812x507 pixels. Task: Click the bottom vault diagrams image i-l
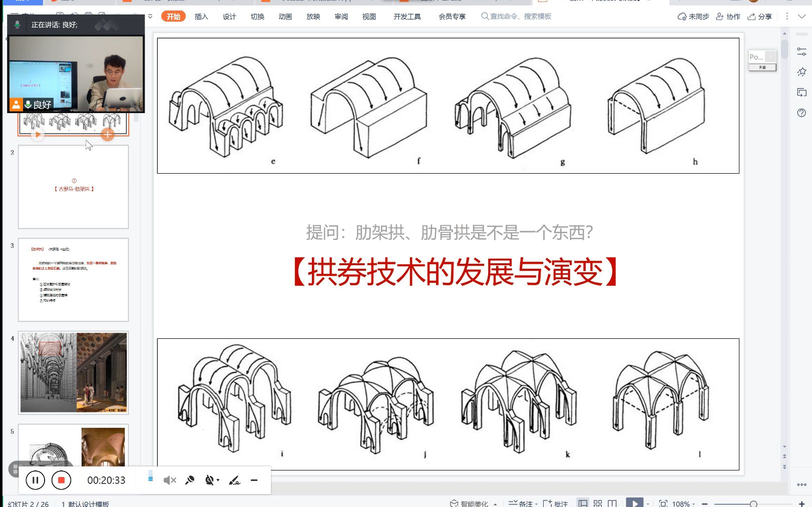pos(448,404)
